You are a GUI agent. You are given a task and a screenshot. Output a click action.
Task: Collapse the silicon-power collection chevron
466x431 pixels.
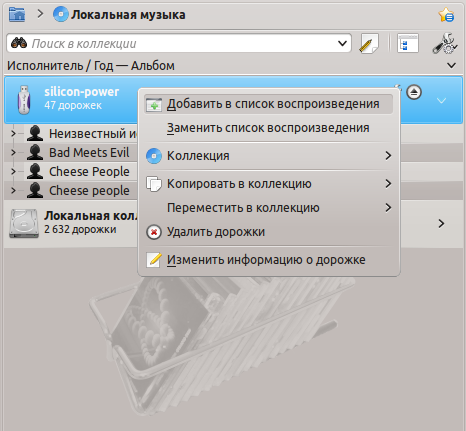pos(441,100)
